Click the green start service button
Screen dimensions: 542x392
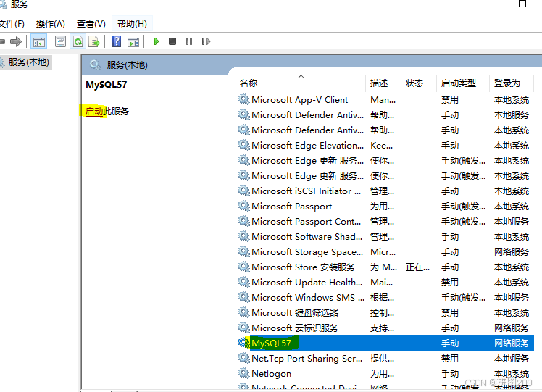pyautogui.click(x=157, y=41)
